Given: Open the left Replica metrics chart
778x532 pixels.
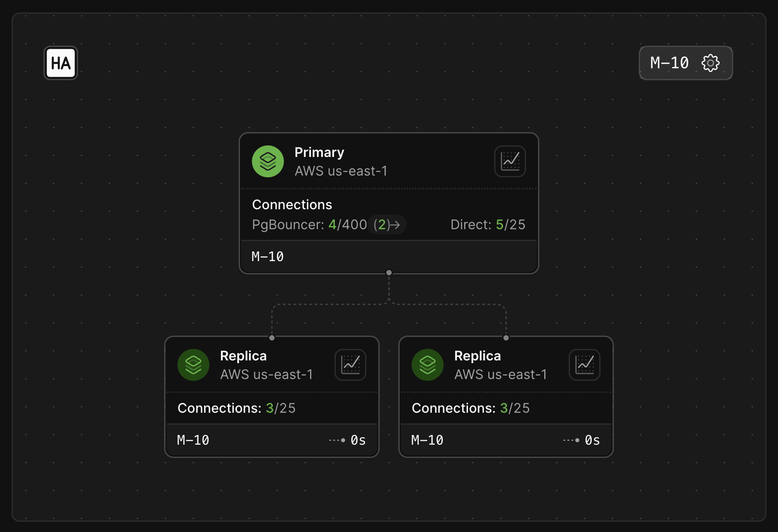Looking at the screenshot, I should click(350, 364).
